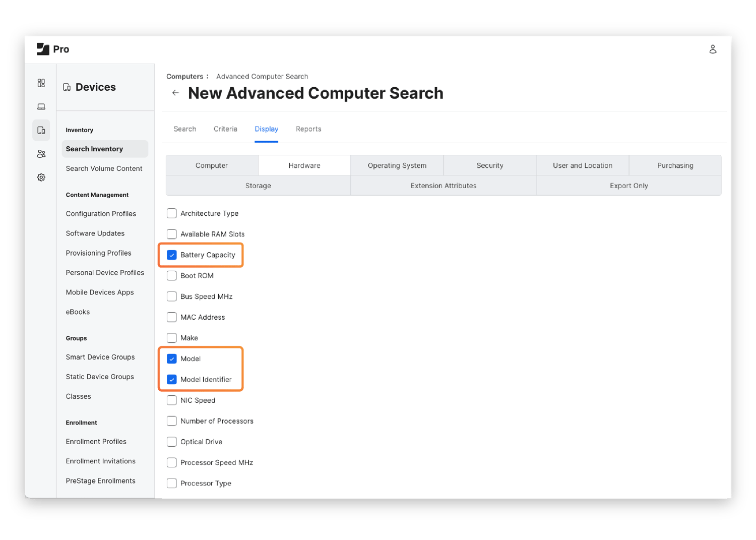This screenshot has width=756, height=540.
Task: Uncheck the Battery Capacity checkbox
Action: [172, 255]
